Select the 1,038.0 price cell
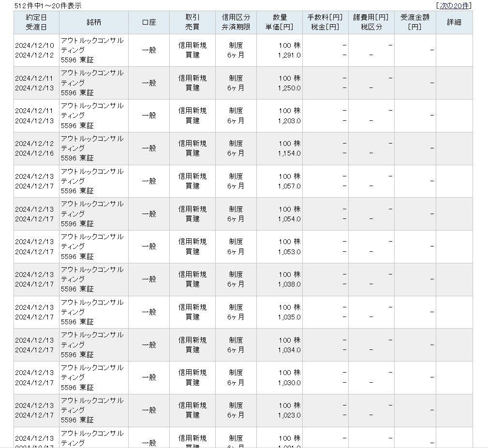 tap(289, 284)
